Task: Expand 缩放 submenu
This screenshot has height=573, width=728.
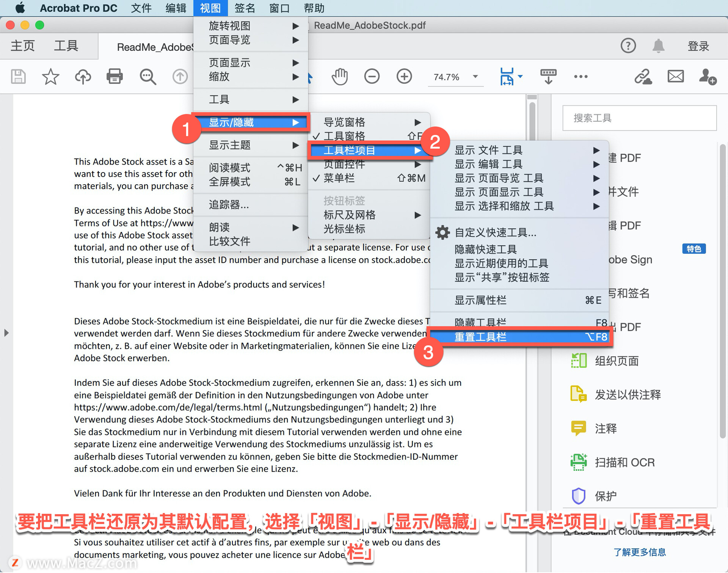Action: [x=251, y=77]
